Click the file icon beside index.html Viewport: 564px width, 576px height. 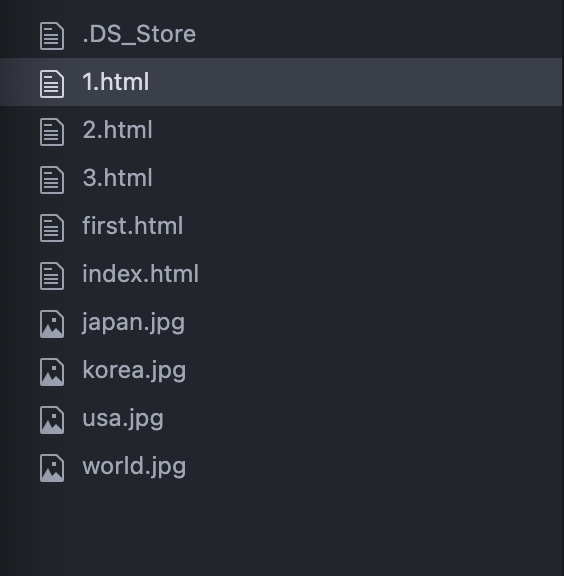tap(52, 276)
